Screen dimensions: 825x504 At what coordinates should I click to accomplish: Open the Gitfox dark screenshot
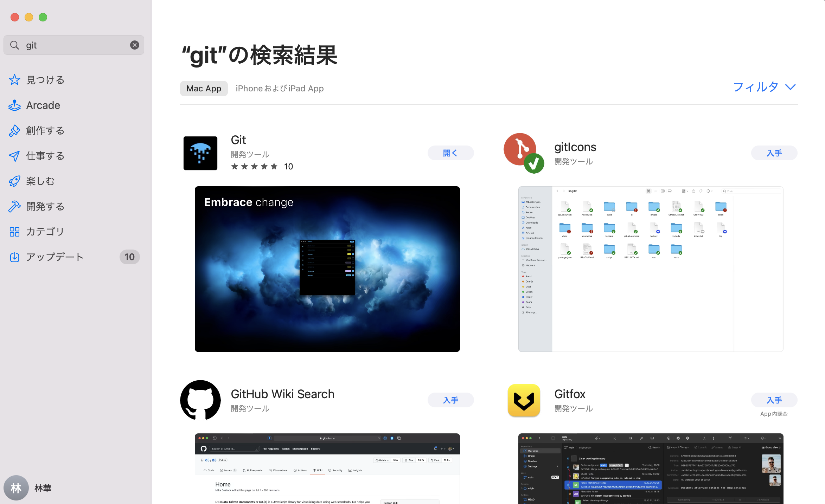tap(651, 469)
